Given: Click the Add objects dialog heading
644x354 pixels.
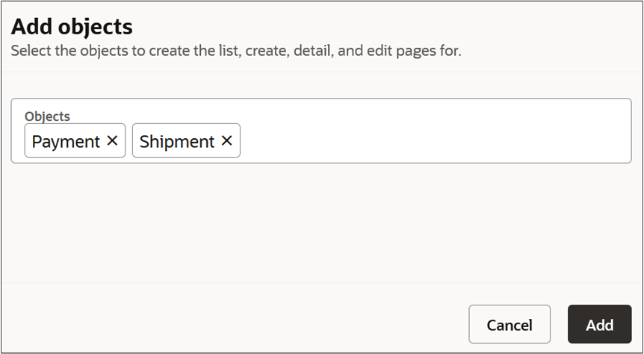Looking at the screenshot, I should pyautogui.click(x=72, y=28).
